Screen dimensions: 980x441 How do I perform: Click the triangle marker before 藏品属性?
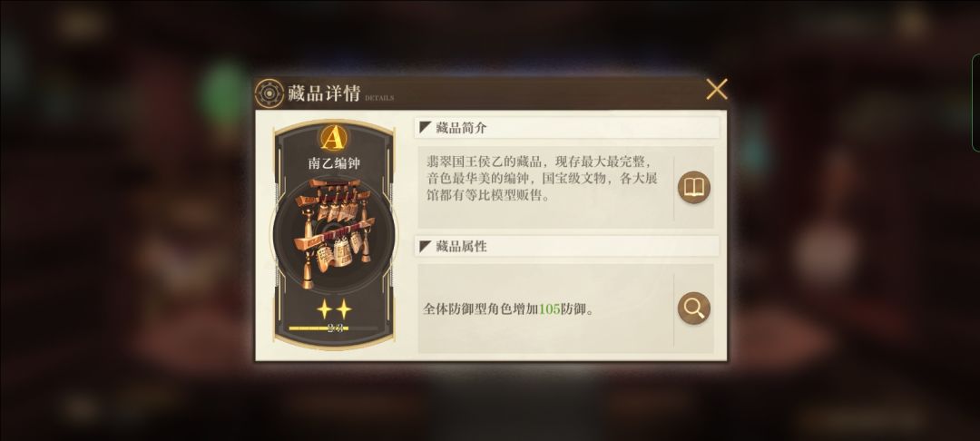pos(425,246)
